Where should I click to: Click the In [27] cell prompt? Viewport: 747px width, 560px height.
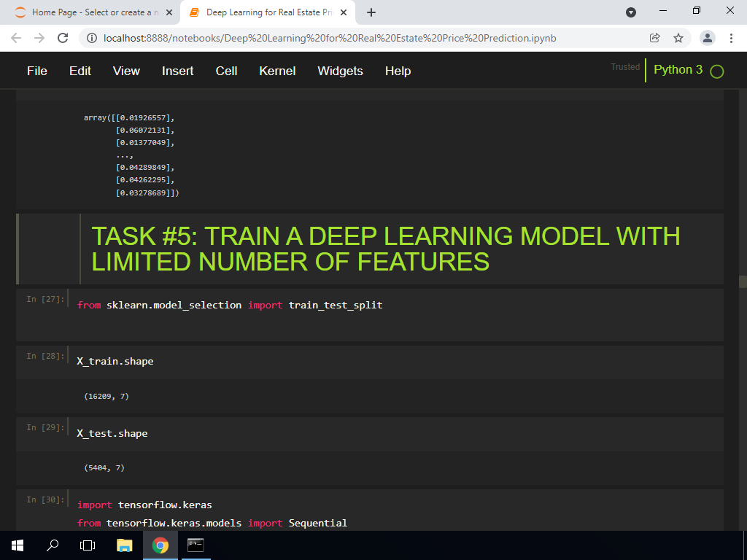(x=45, y=299)
